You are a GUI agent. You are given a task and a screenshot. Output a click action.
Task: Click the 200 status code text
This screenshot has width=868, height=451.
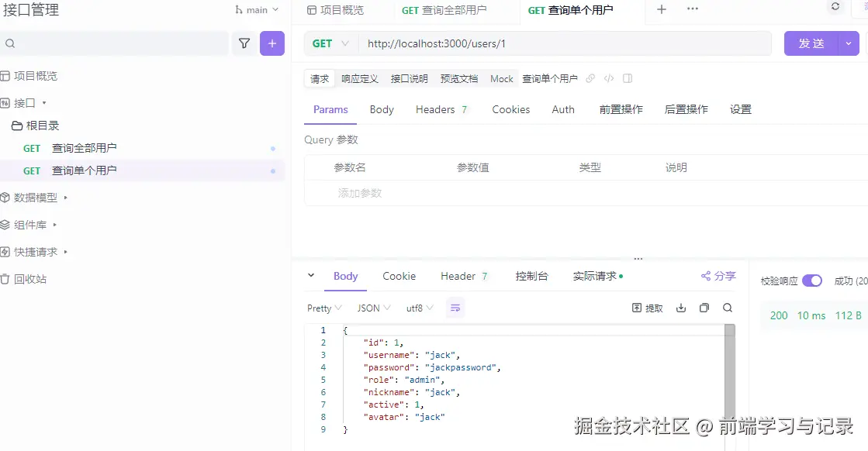pos(779,315)
